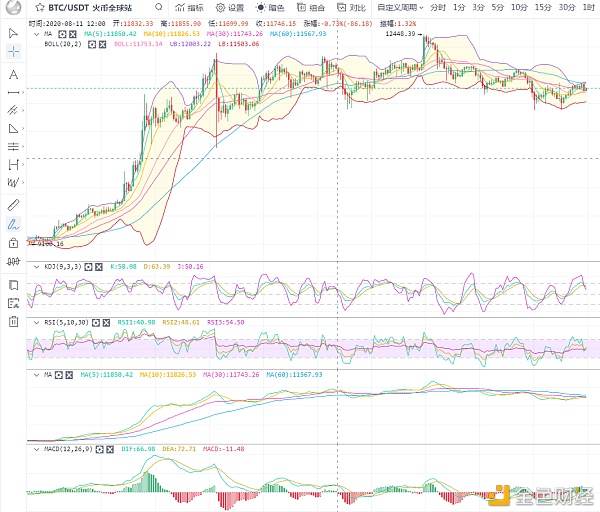The width and height of the screenshot is (600, 512).
Task: Switch to the 1时 timeframe
Action: (x=589, y=7)
